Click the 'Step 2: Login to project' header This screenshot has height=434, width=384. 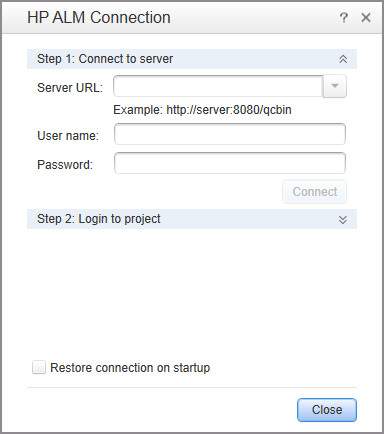[x=99, y=219]
